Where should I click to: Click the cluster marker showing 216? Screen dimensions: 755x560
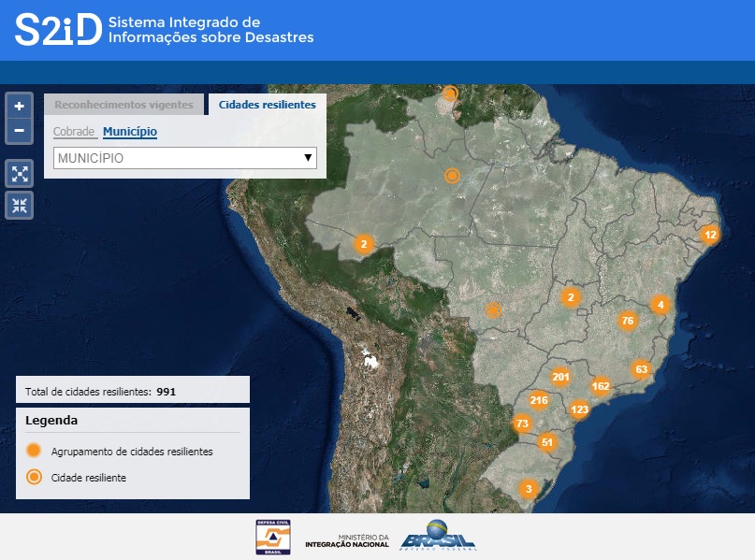(x=539, y=400)
